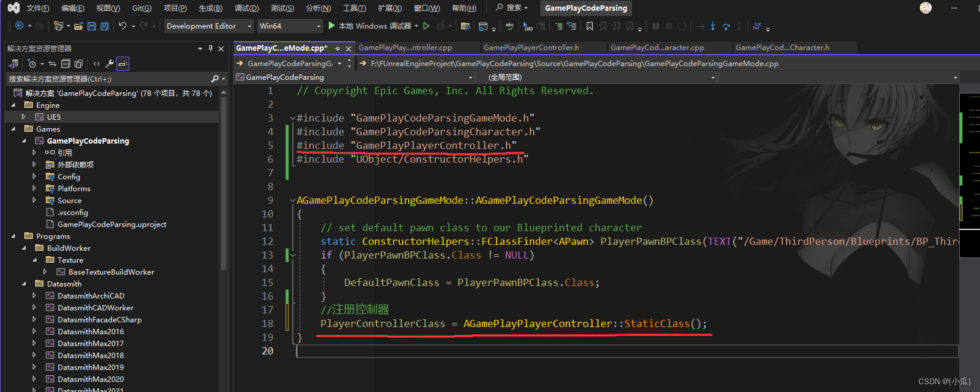Click Show All Files icon in Solution Explorer
Screen dimensions: 980x392
pyautogui.click(x=79, y=64)
